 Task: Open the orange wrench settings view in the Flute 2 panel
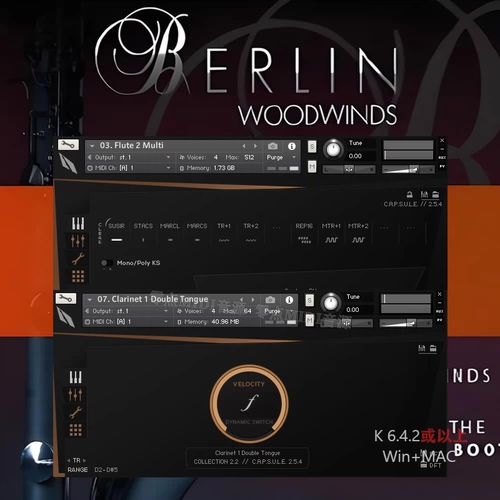click(x=78, y=258)
